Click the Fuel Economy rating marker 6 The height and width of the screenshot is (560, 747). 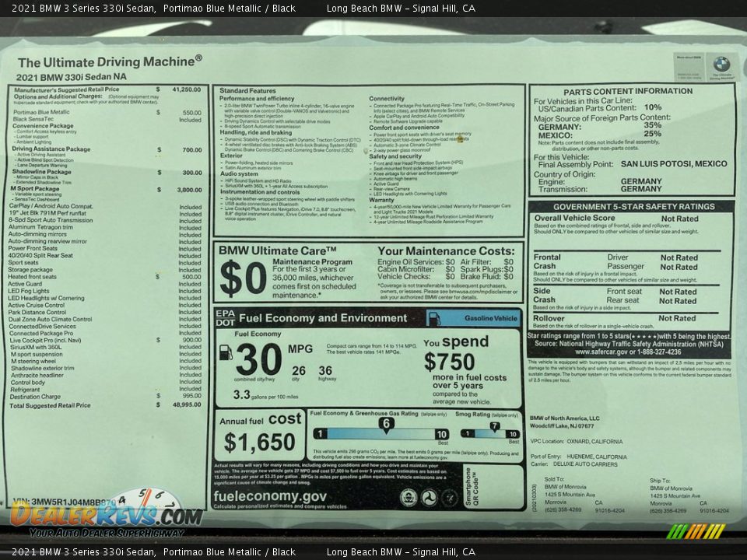point(387,424)
